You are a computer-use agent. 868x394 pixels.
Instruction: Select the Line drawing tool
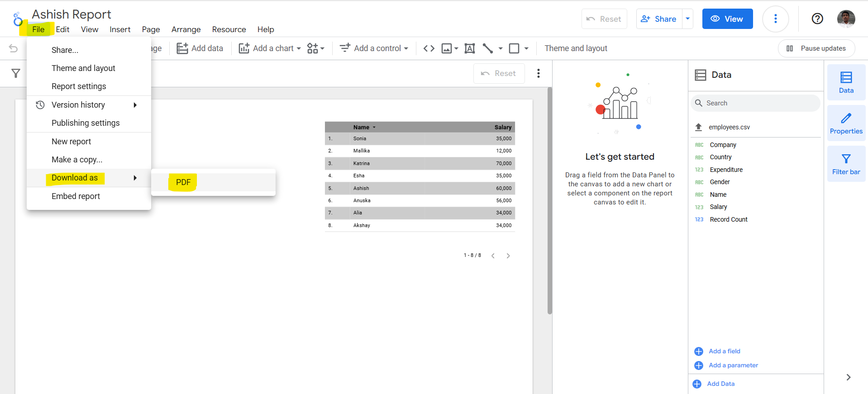click(x=487, y=48)
